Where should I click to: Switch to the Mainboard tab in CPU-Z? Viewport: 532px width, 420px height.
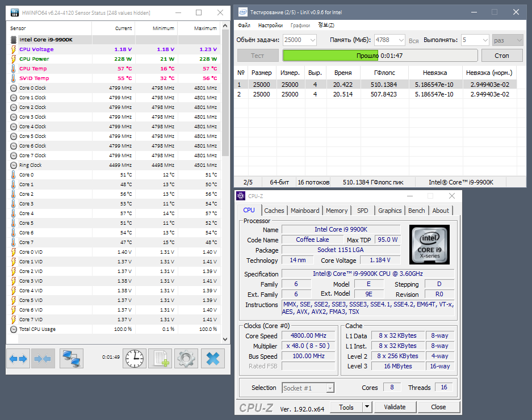[x=305, y=211]
